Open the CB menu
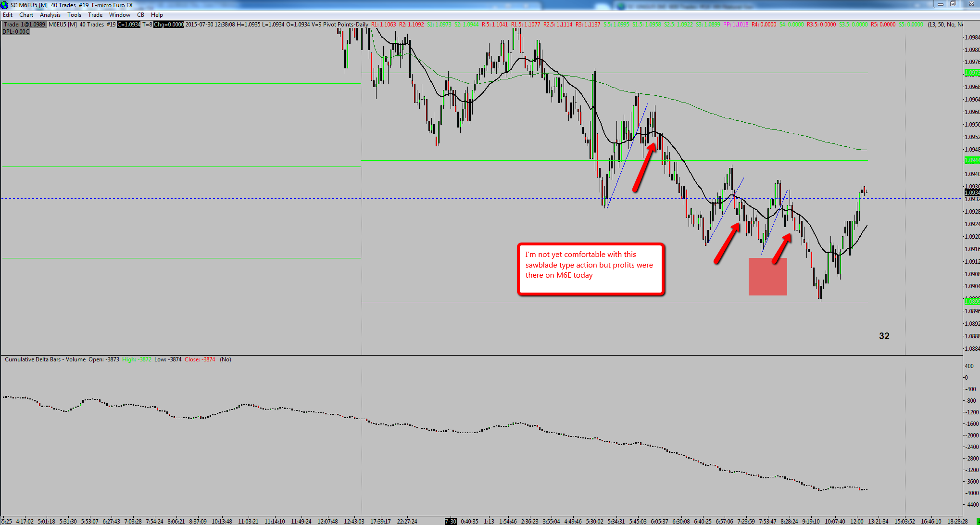 (140, 15)
